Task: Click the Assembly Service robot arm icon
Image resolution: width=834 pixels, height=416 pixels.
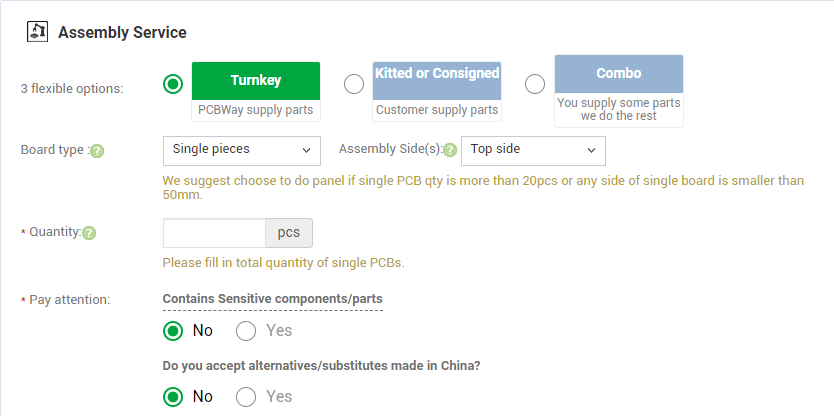Action: click(x=37, y=31)
